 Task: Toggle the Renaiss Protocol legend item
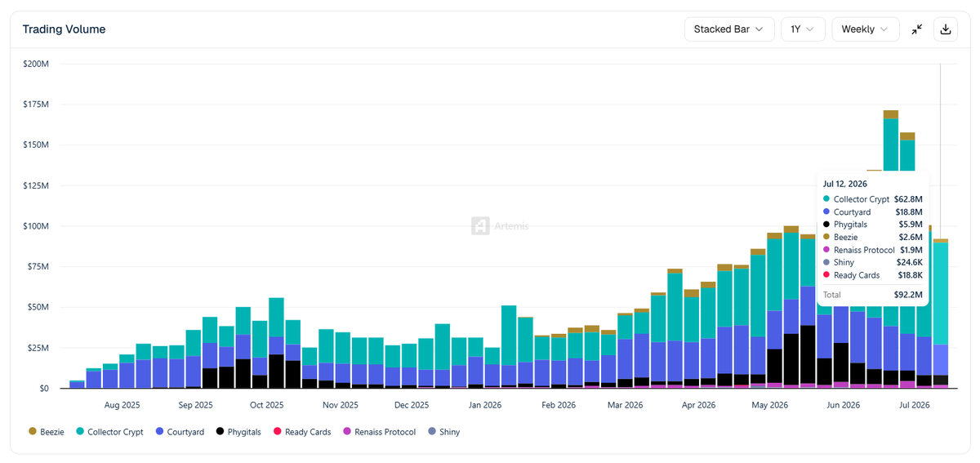click(x=379, y=432)
